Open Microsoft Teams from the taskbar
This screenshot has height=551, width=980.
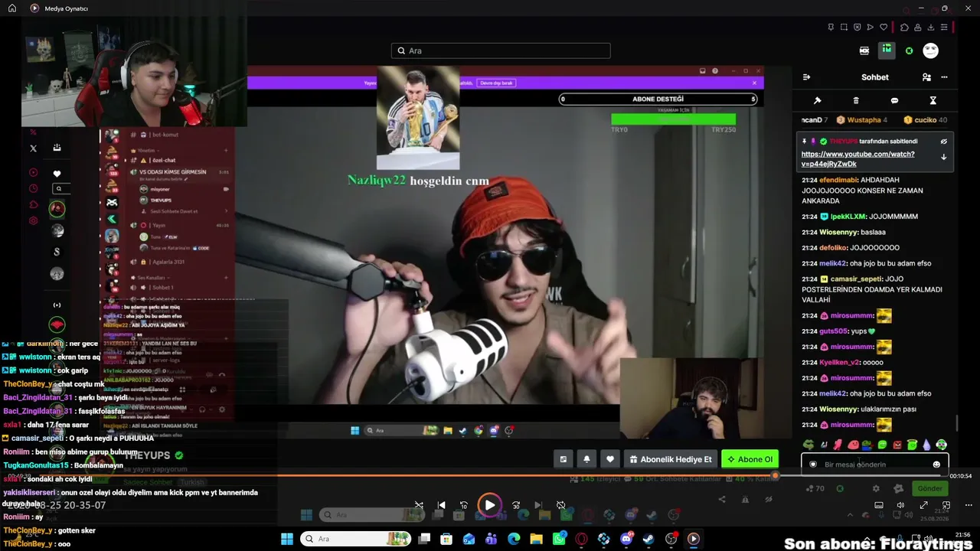click(x=491, y=539)
